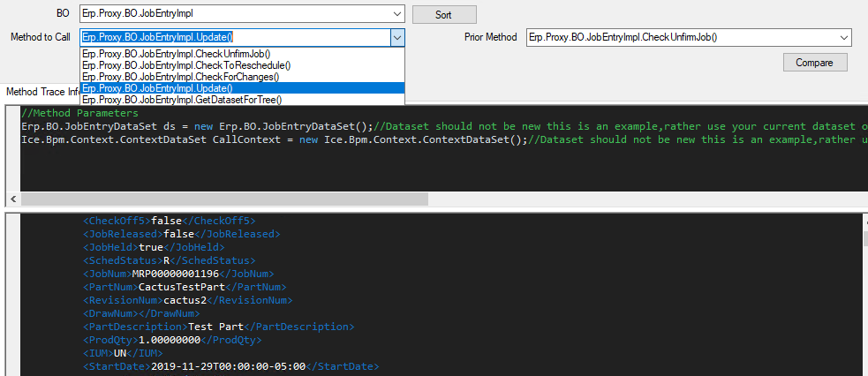Click the BO field text Erp.Proxy.BO.JobEntryImpl
The image size is (868, 376).
pos(138,14)
